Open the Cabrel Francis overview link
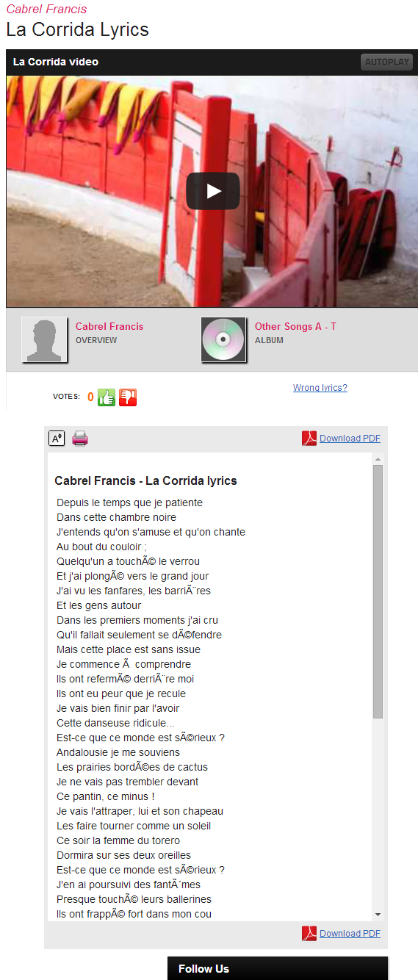The height and width of the screenshot is (980, 418). point(109,326)
